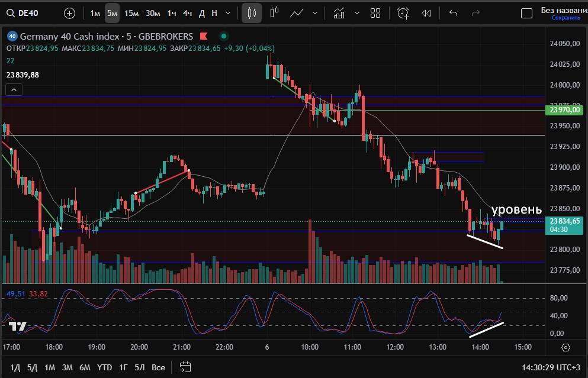Open the indicators panel icon
Image resolution: width=588 pixels, height=378 pixels.
pyautogui.click(x=339, y=13)
